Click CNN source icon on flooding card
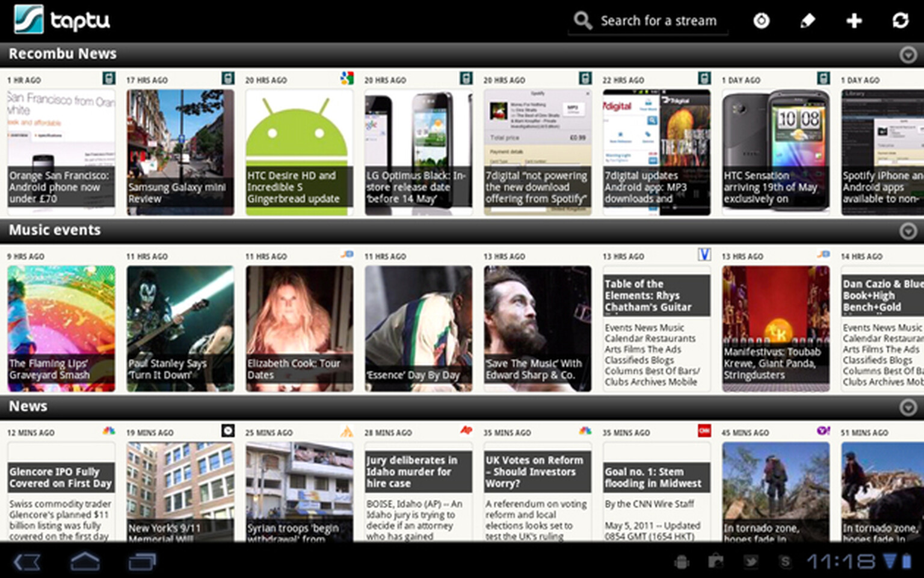 pyautogui.click(x=704, y=431)
